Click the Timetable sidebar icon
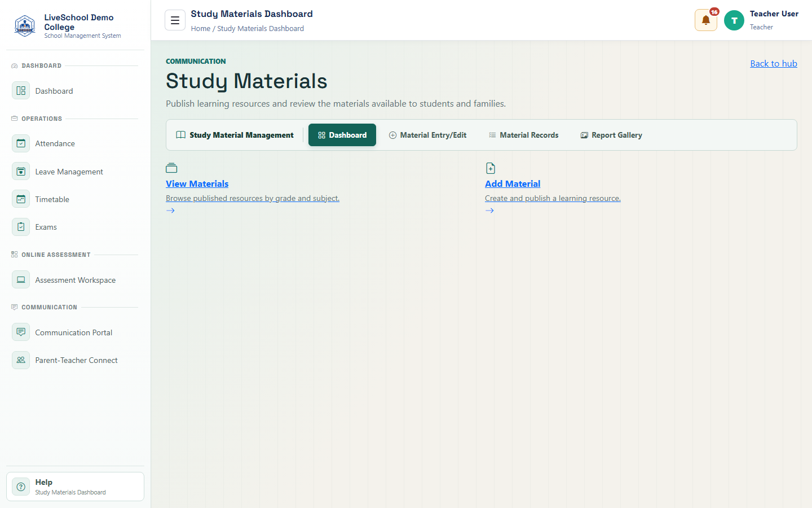Image resolution: width=812 pixels, height=508 pixels. (x=21, y=199)
